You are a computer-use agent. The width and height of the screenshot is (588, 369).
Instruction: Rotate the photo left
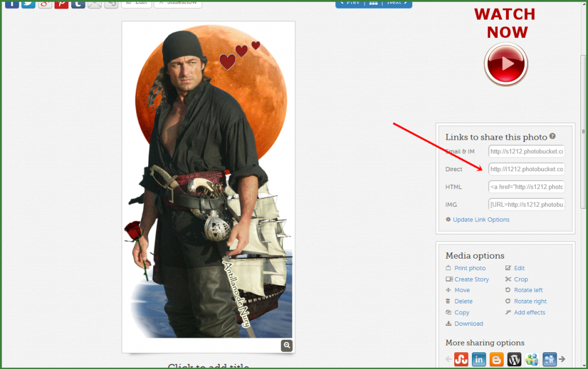(528, 290)
